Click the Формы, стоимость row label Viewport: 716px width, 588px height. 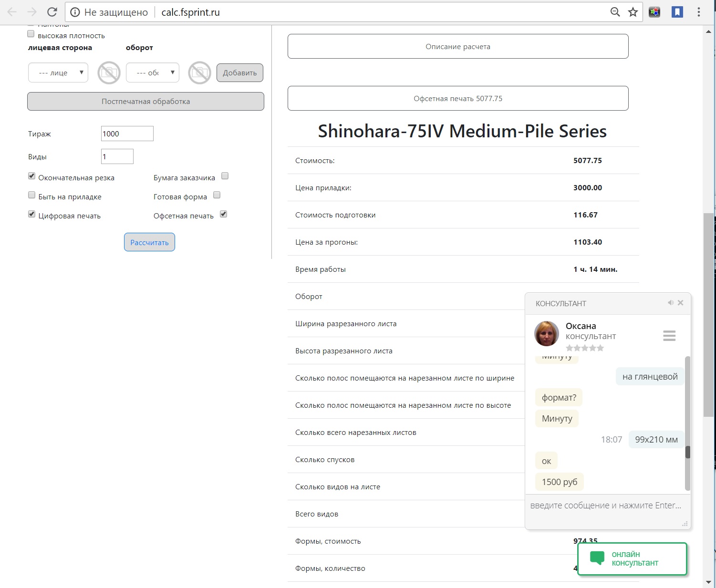point(328,541)
